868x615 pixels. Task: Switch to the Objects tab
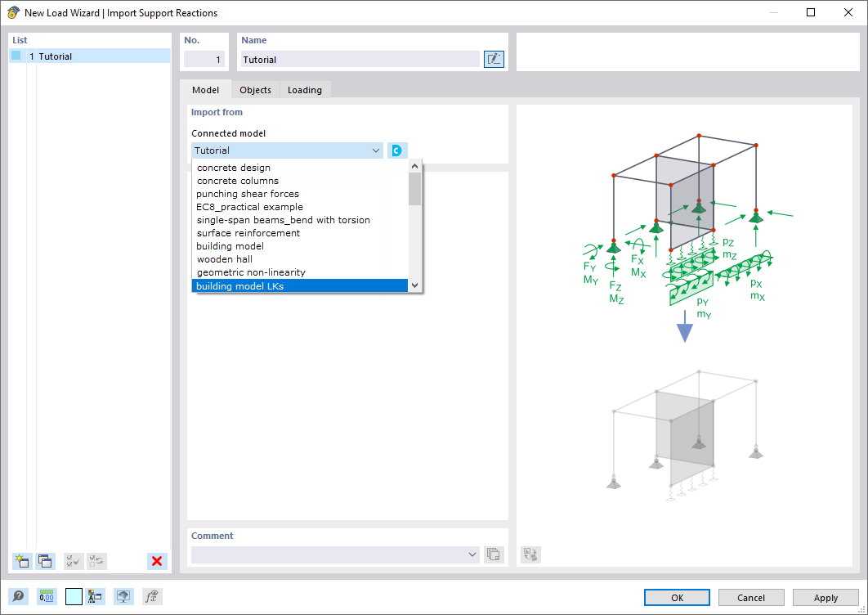coord(255,90)
